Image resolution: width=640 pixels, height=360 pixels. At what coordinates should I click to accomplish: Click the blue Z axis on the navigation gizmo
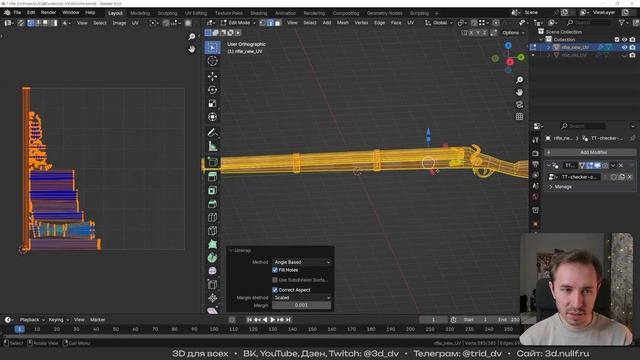[508, 46]
